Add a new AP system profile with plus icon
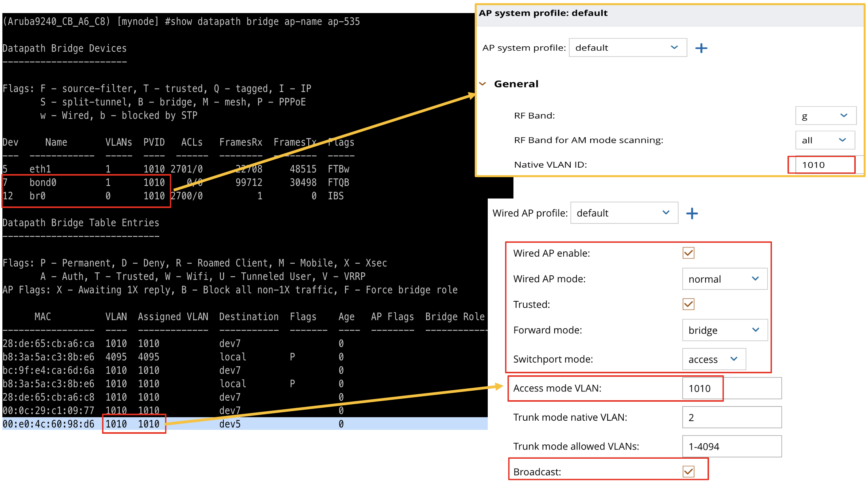The height and width of the screenshot is (484, 868). point(701,48)
